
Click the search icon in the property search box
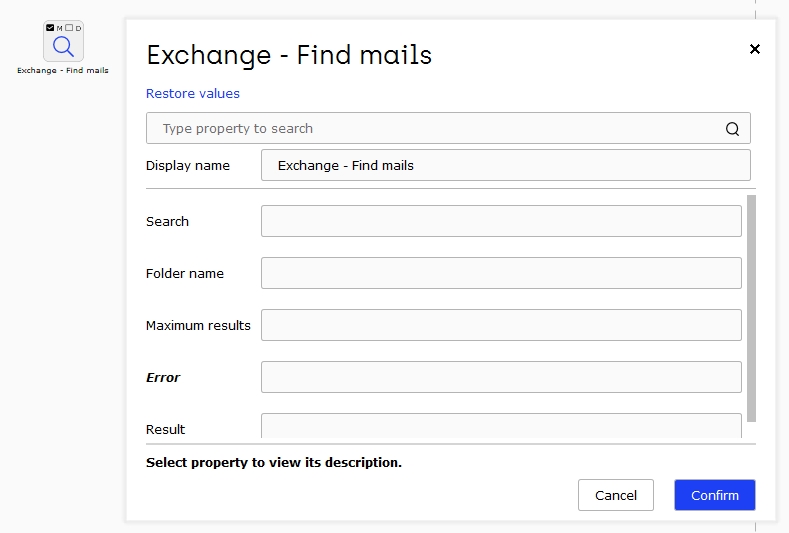pyautogui.click(x=732, y=129)
